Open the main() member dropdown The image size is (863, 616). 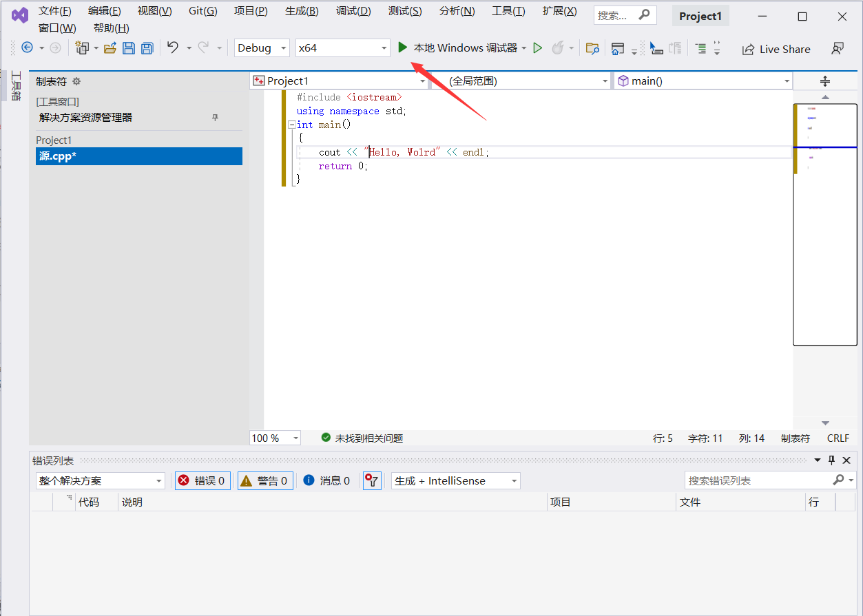703,81
